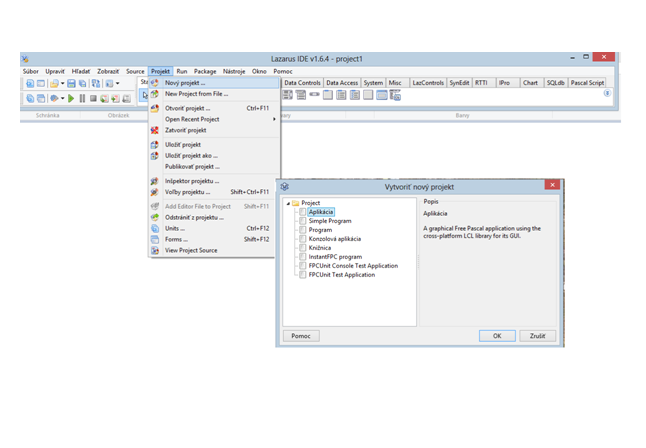Switch to the Pascal Script tab
This screenshot has width=646, height=448.
[x=587, y=83]
